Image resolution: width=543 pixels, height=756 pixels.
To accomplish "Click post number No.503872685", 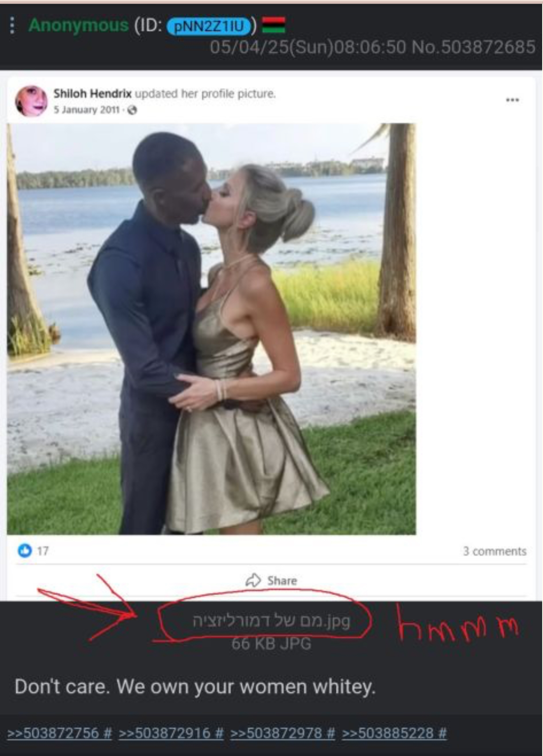I will (473, 47).
